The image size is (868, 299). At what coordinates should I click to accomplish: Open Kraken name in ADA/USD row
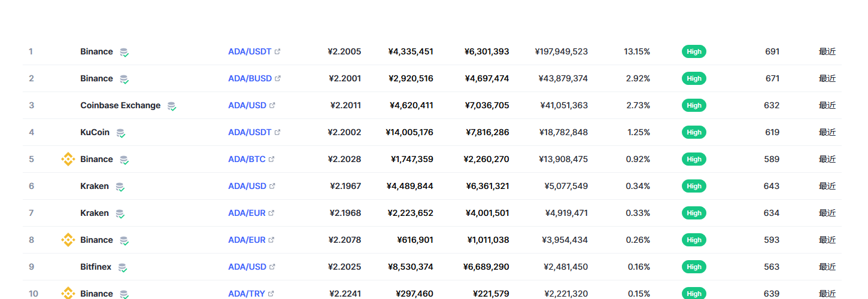[95, 186]
